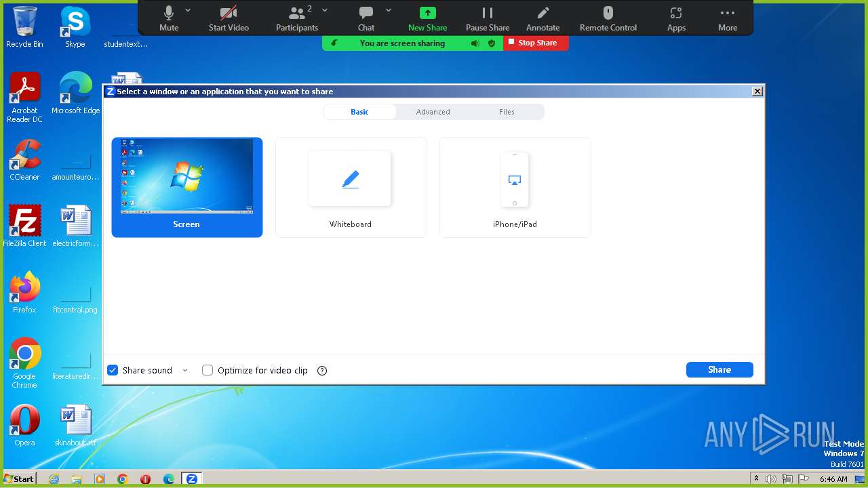
Task: Select the Whiteboard share option
Action: (x=351, y=187)
